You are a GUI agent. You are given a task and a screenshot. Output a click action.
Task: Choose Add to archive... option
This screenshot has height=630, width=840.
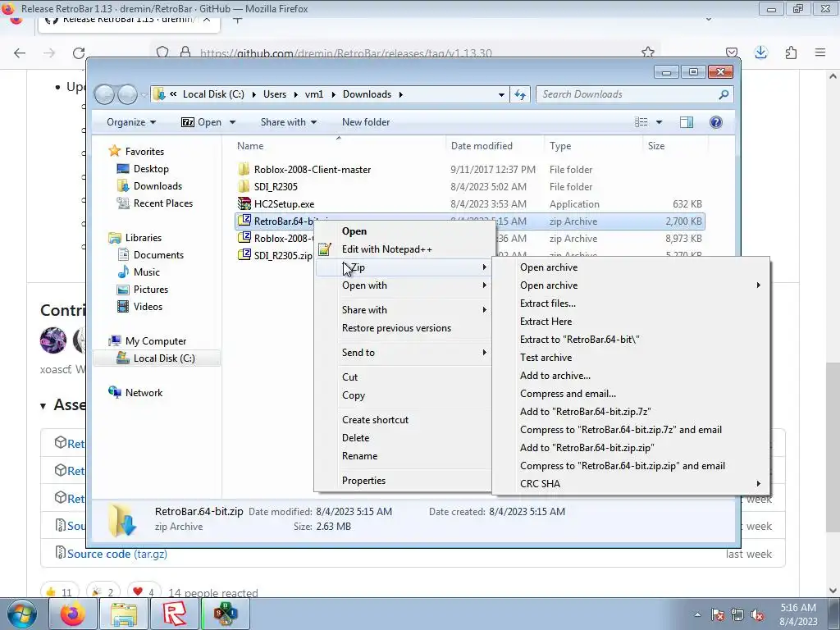[555, 376]
